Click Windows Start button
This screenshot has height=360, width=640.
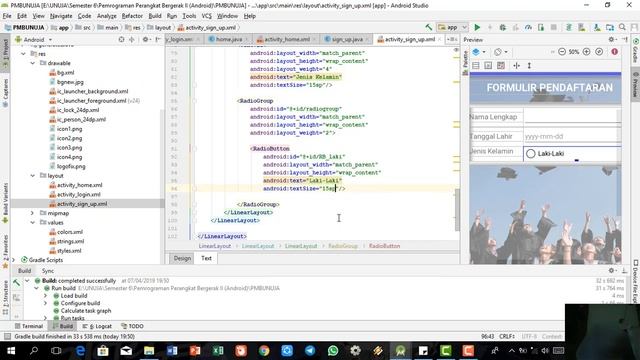coord(11,351)
